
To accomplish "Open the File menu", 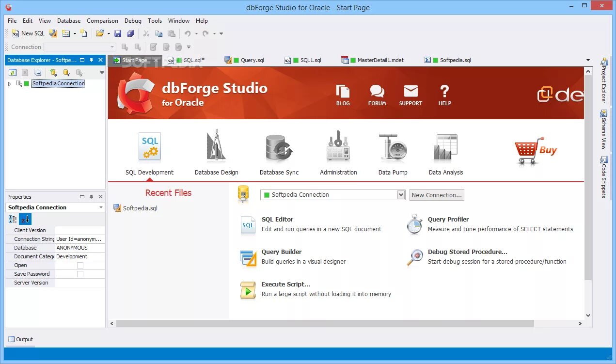I will click(12, 21).
